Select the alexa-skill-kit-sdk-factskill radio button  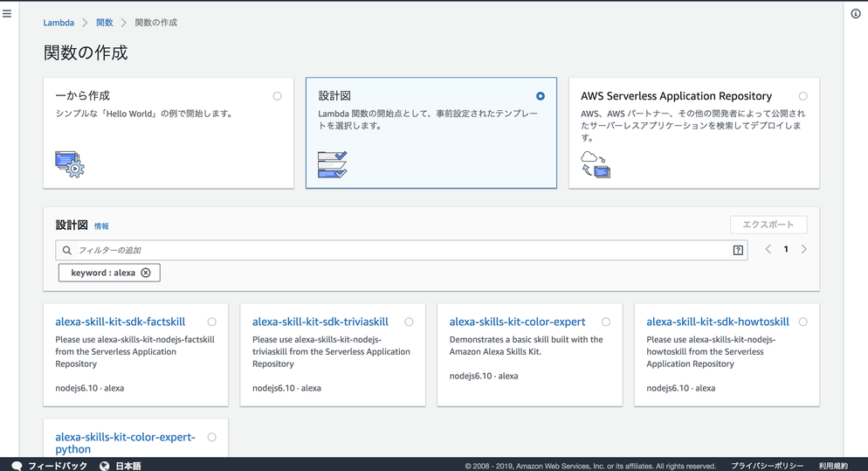click(x=212, y=322)
